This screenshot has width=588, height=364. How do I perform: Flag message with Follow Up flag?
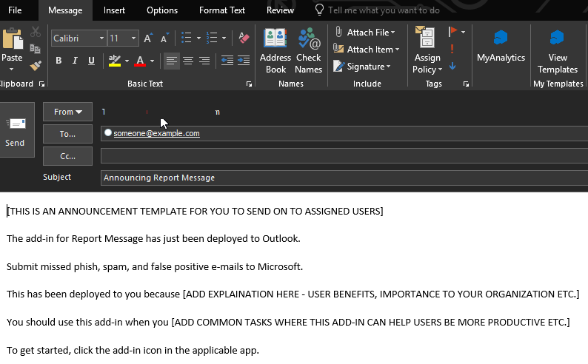pos(452,32)
